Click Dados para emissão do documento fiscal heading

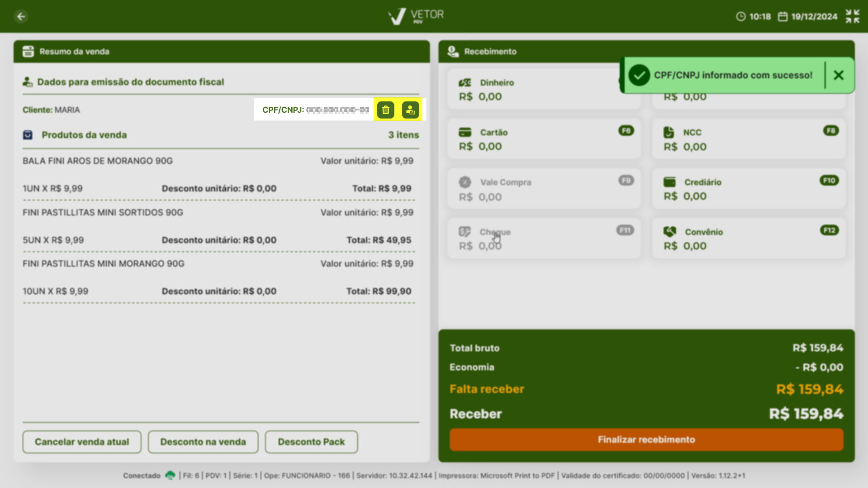(x=130, y=82)
